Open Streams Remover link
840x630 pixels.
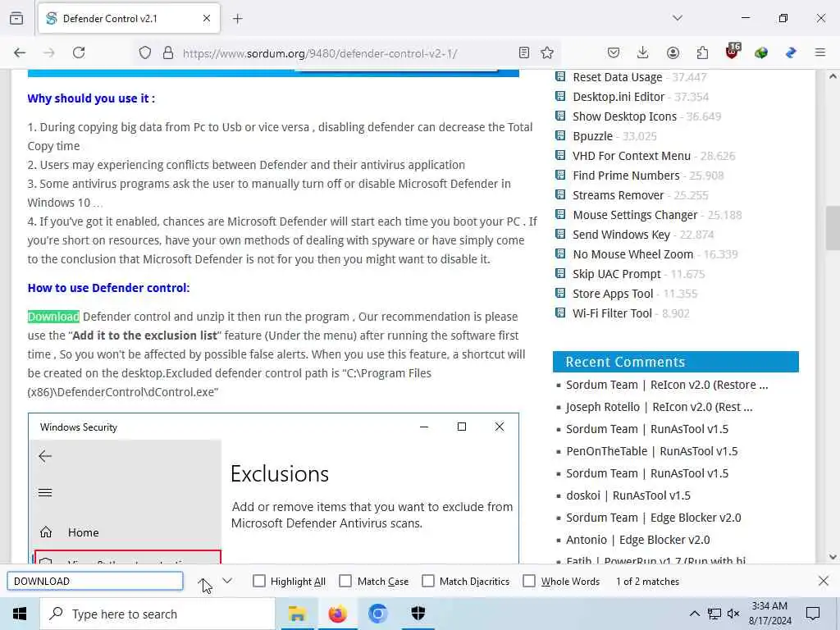618,195
